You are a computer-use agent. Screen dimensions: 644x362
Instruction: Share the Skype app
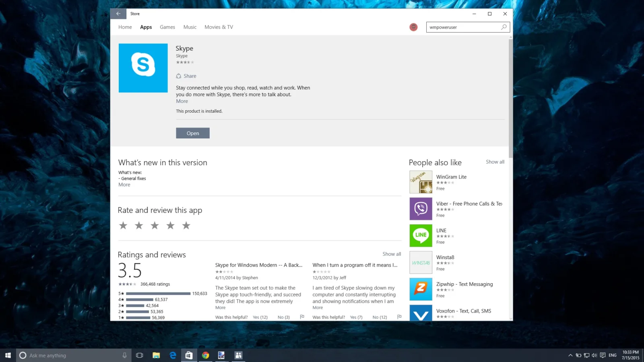pyautogui.click(x=186, y=76)
